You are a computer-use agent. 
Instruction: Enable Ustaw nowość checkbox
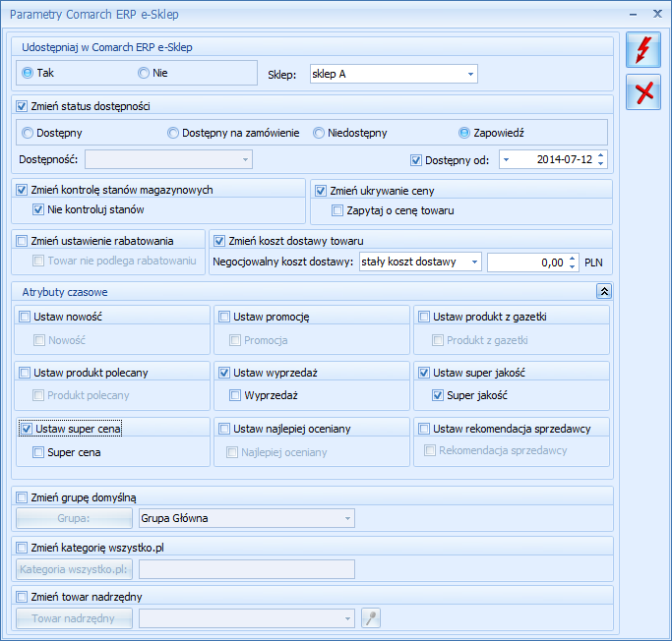pyautogui.click(x=25, y=317)
